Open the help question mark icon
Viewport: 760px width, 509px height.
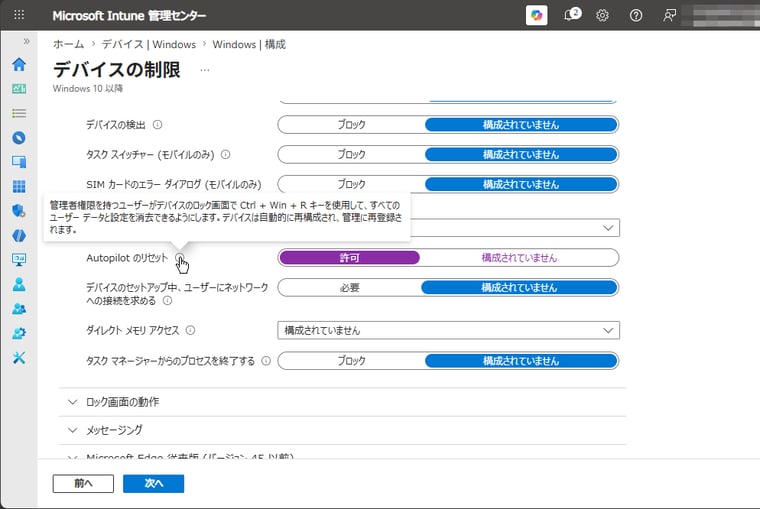click(x=636, y=16)
